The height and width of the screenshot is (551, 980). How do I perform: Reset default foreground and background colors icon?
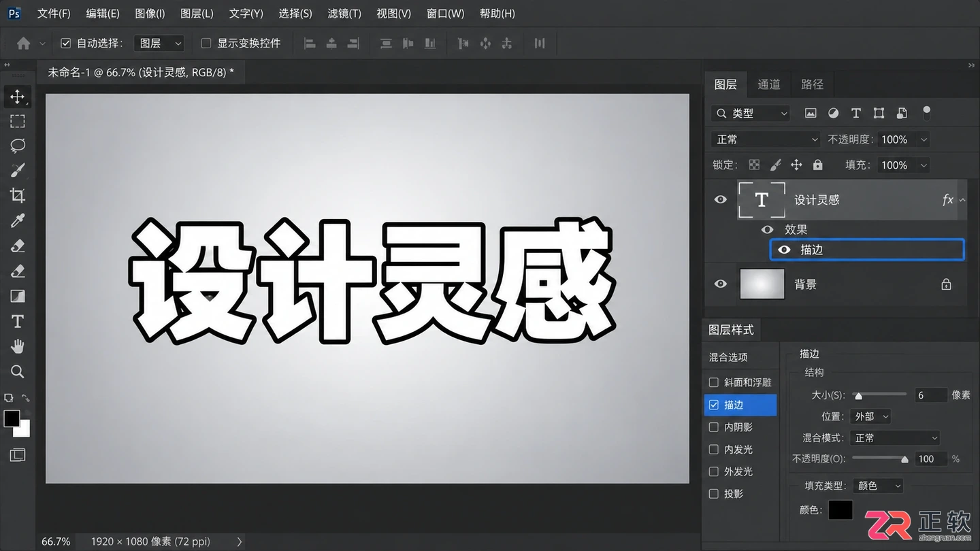9,398
